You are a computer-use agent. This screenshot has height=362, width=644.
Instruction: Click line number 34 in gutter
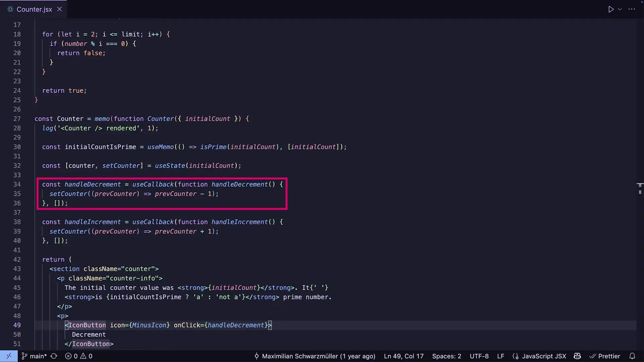point(17,184)
